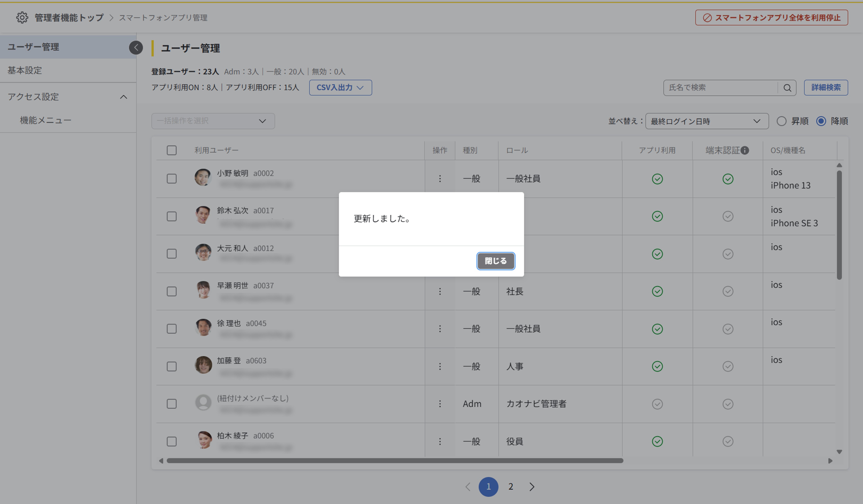Click the avatar of 小野 敏明
The width and height of the screenshot is (863, 504).
click(x=203, y=177)
